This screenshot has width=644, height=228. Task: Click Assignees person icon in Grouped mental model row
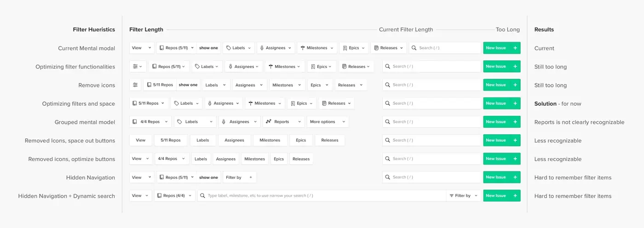tap(224, 122)
